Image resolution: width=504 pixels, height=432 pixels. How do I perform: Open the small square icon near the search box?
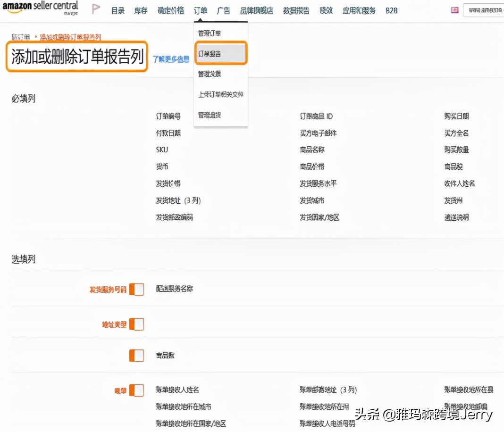click(x=454, y=9)
